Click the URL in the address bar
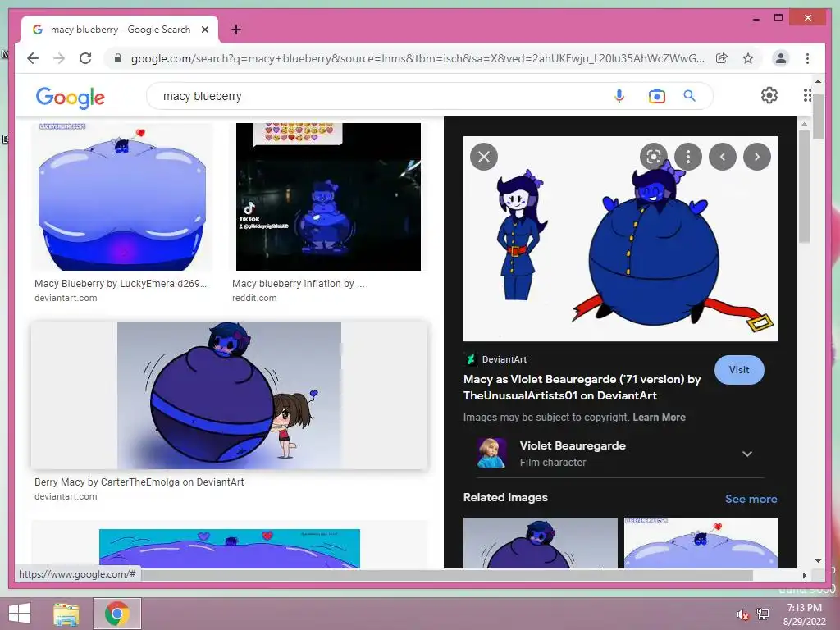 pos(418,58)
